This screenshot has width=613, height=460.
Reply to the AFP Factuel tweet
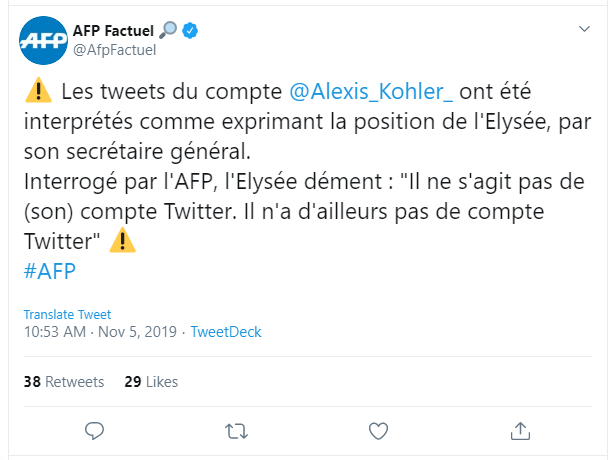click(x=95, y=431)
